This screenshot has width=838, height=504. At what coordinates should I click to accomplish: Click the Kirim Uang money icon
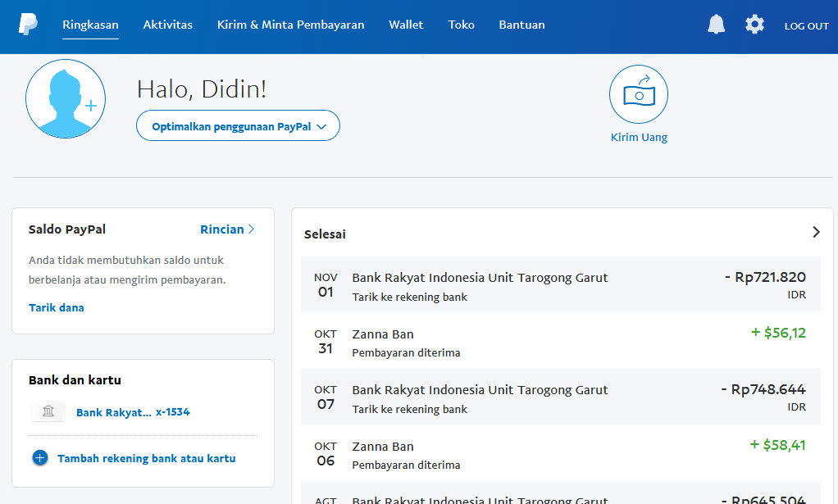point(639,94)
